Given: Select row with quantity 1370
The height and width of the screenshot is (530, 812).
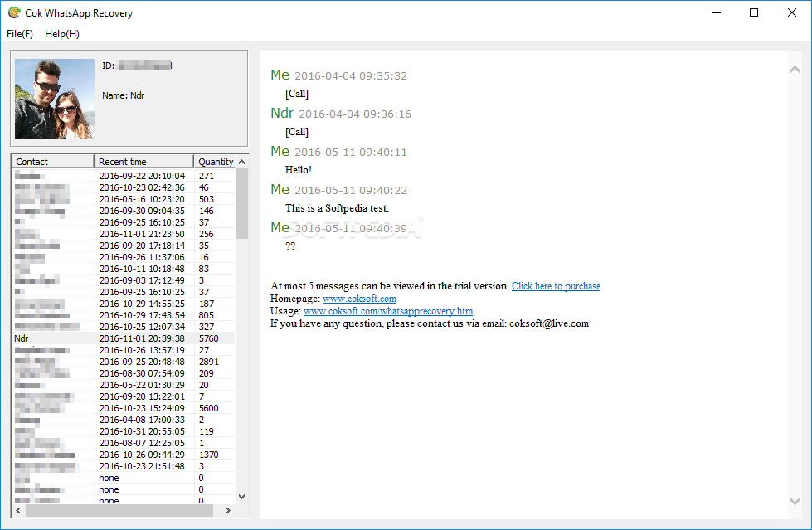Looking at the screenshot, I should [124, 455].
